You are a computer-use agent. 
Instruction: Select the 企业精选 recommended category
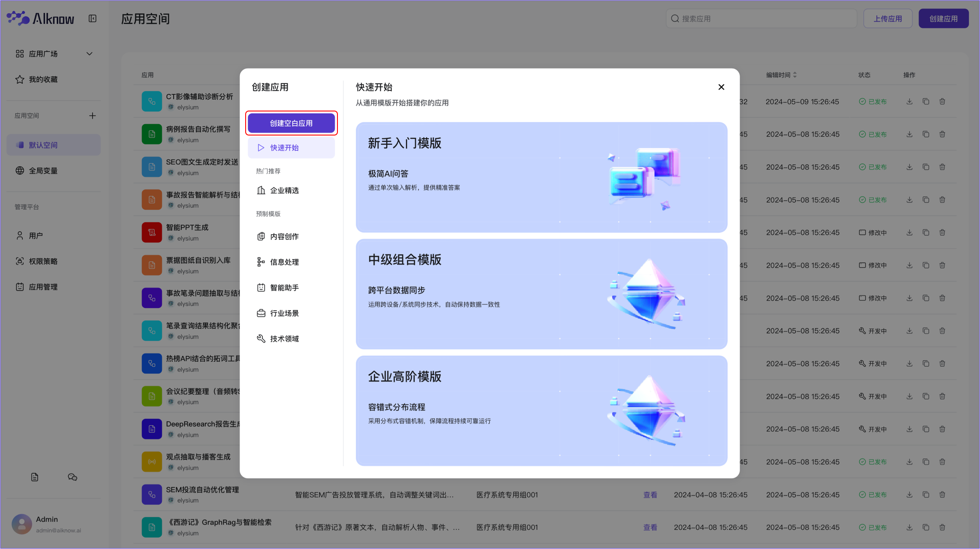pyautogui.click(x=284, y=190)
